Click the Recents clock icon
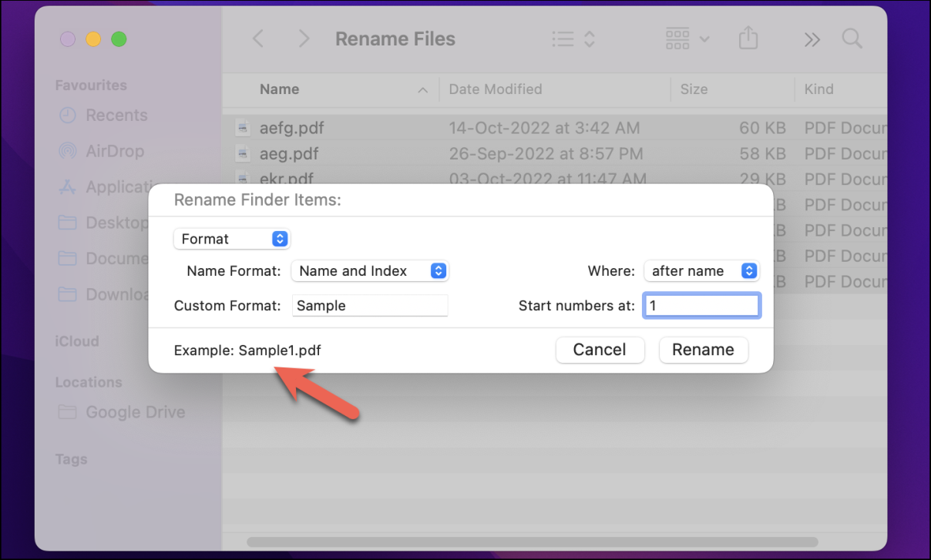This screenshot has width=931, height=560. click(68, 116)
